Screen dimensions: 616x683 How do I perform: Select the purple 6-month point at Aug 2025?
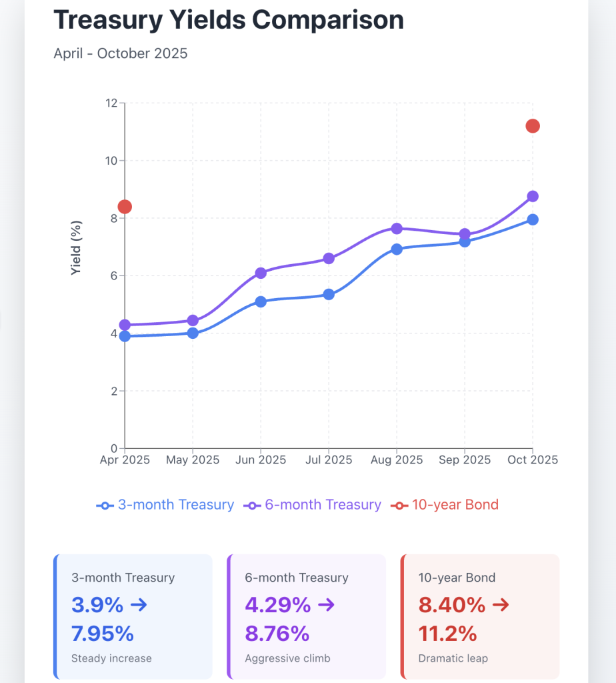pos(397,228)
